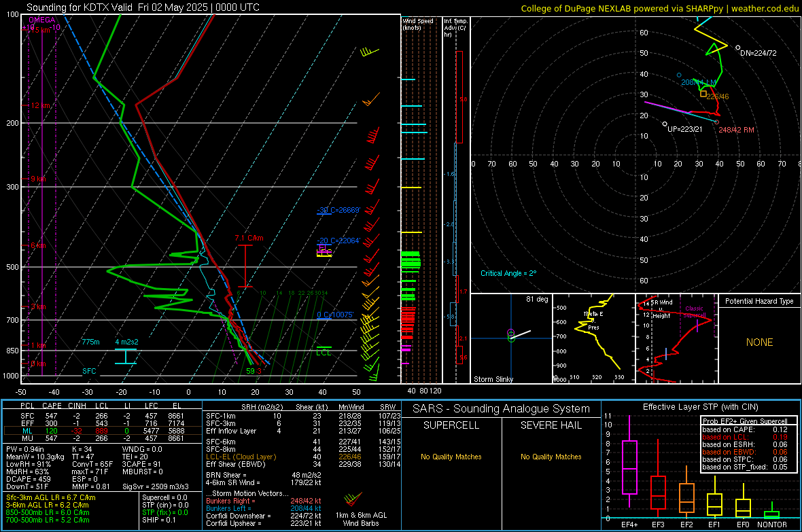Click the 1km & 6km AGL Wind Barbs glyph

[x=353, y=499]
